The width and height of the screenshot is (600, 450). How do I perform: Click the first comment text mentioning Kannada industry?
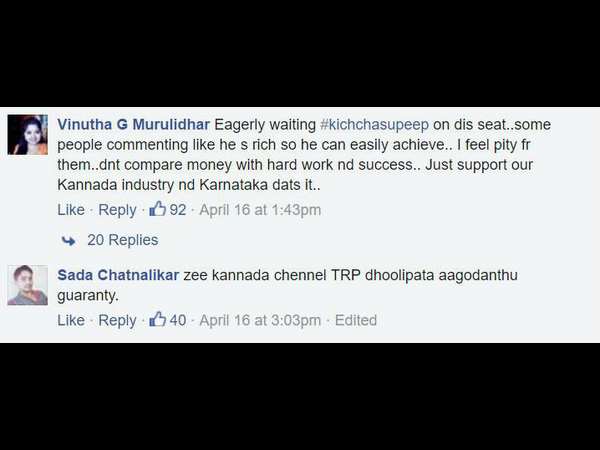pos(304,155)
